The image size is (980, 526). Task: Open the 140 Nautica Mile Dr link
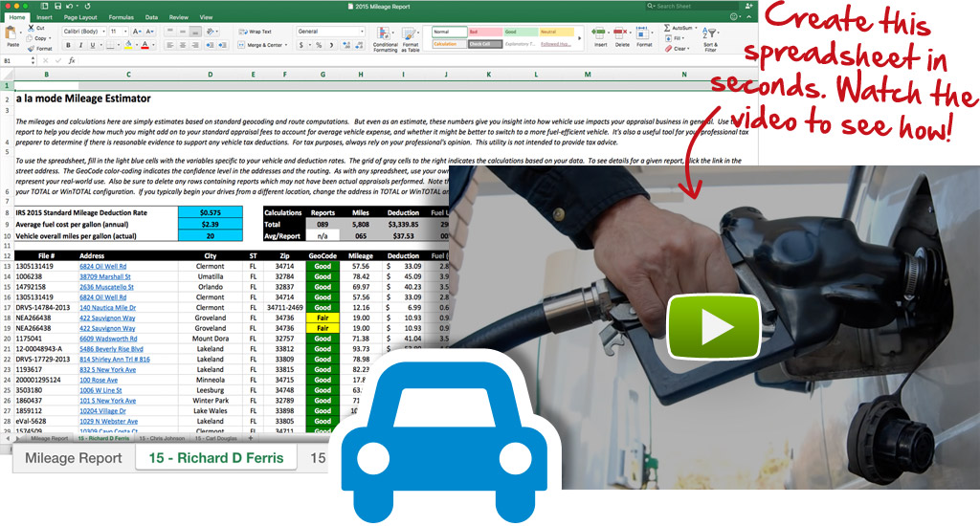pos(107,307)
